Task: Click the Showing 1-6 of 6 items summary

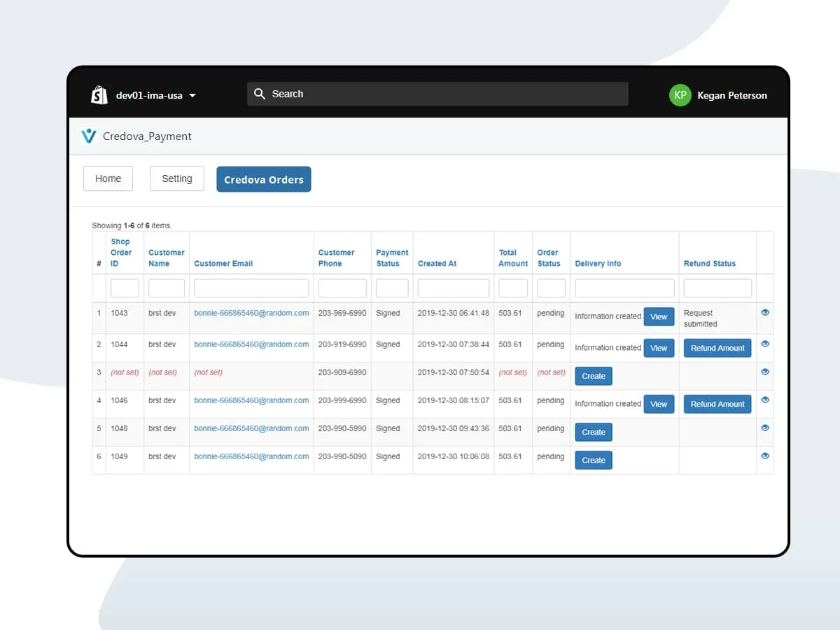Action: (x=132, y=225)
